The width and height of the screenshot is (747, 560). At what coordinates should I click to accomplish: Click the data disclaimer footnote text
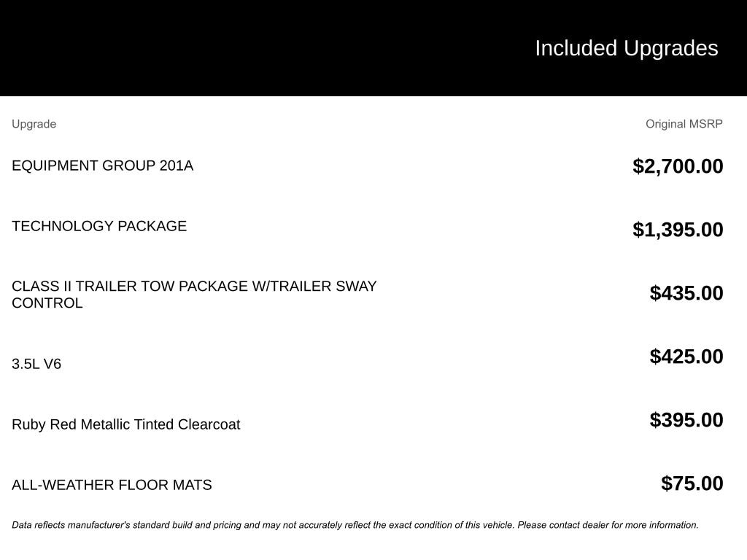(x=355, y=525)
